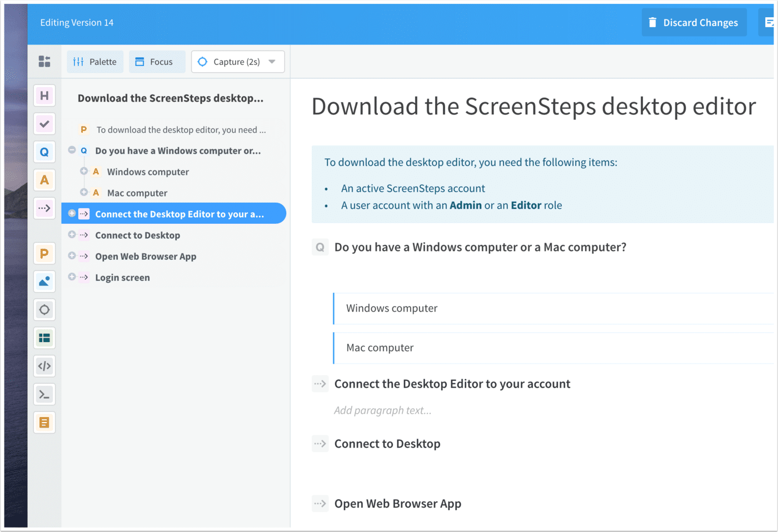
Task: Open the Capture timing dropdown
Action: coord(272,62)
